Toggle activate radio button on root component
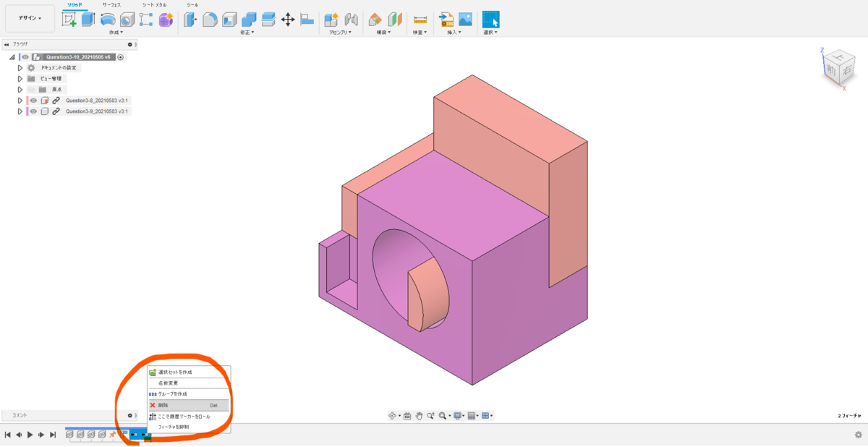 click(121, 56)
